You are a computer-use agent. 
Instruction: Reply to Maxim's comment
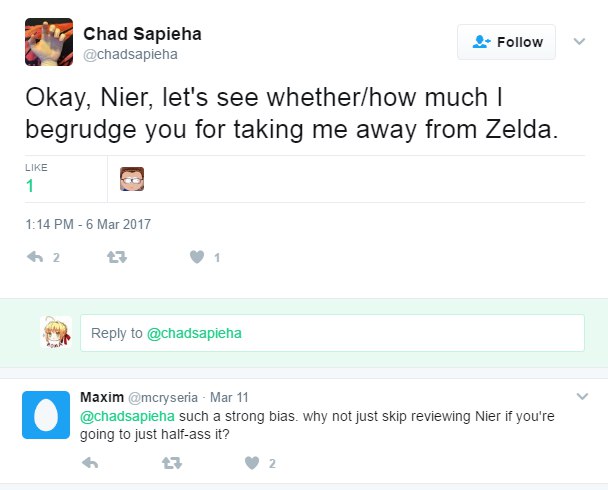[x=90, y=463]
